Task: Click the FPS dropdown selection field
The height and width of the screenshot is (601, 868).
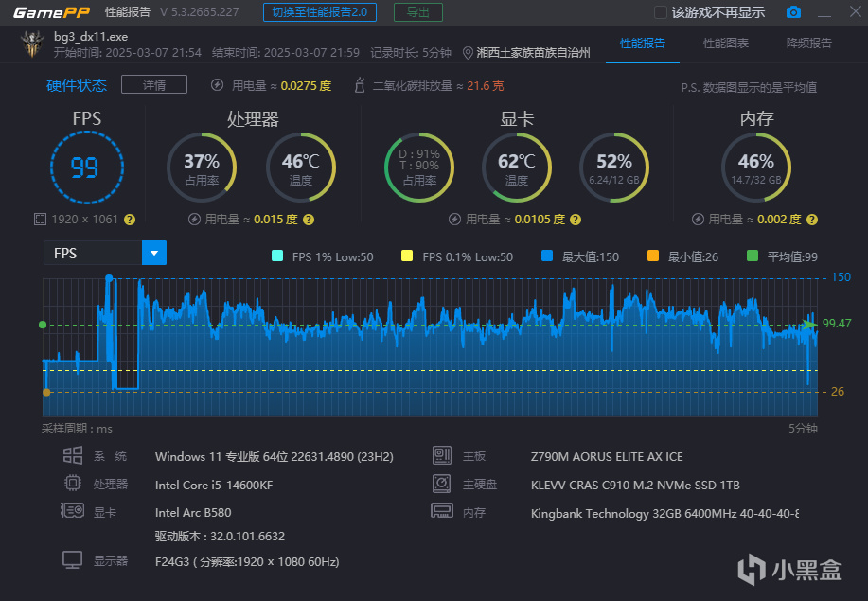Action: point(93,253)
